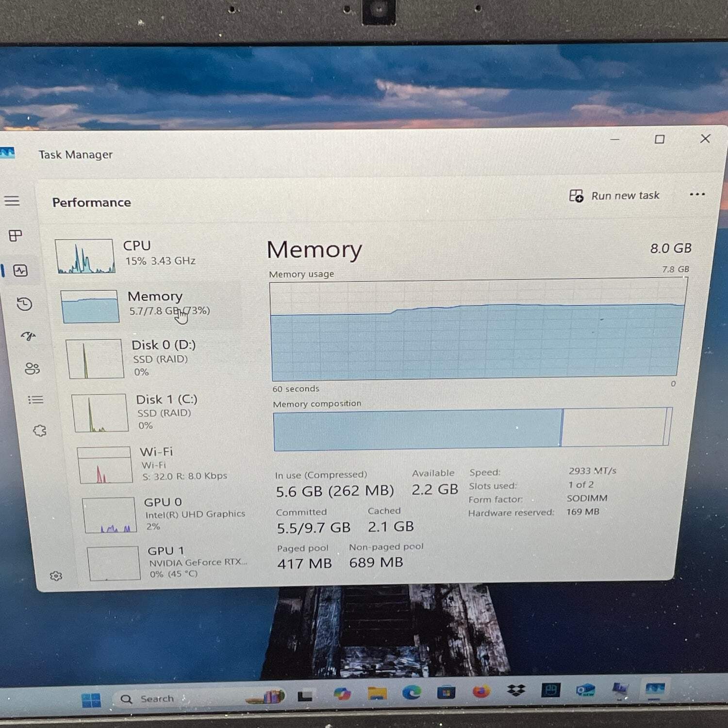
Task: Click the Hardware reserved value 169 MB
Action: point(583,512)
